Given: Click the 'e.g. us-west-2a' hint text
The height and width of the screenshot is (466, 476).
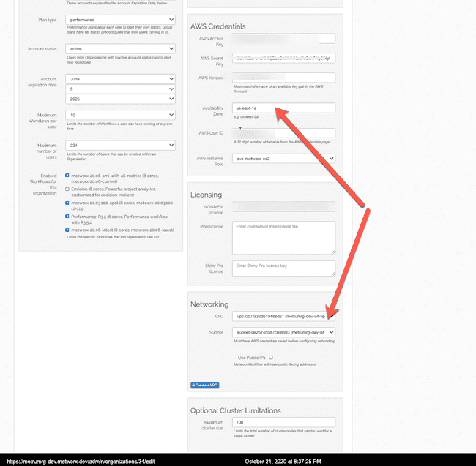Looking at the screenshot, I should click(246, 117).
